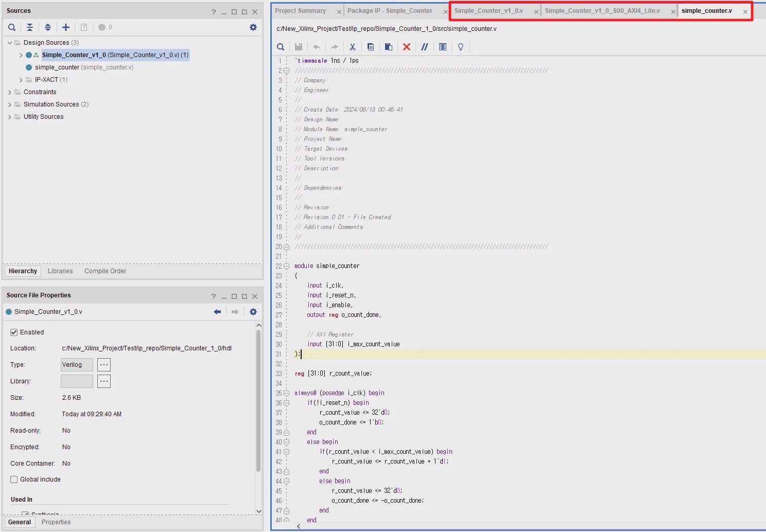Check the Global include checkbox
Image resolution: width=766 pixels, height=532 pixels.
[14, 480]
